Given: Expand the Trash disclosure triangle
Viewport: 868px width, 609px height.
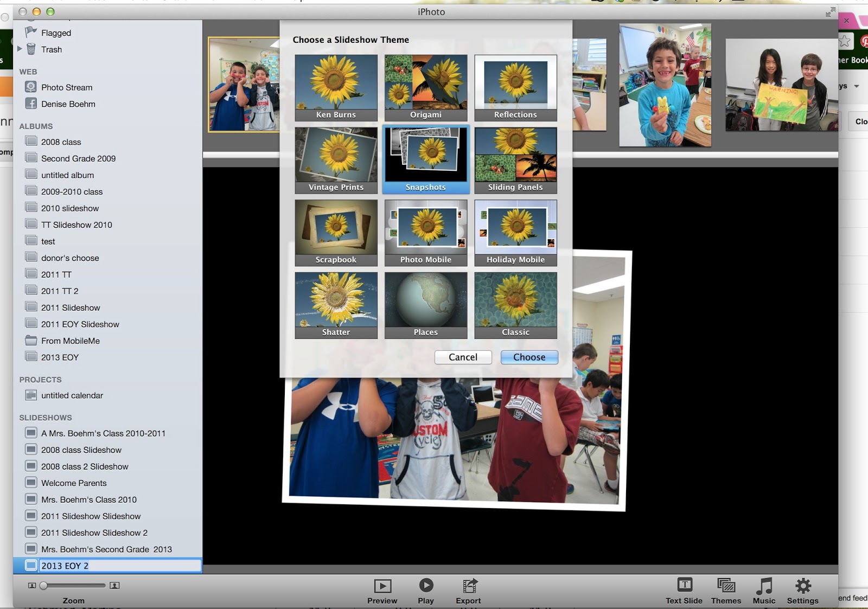Looking at the screenshot, I should (20, 49).
